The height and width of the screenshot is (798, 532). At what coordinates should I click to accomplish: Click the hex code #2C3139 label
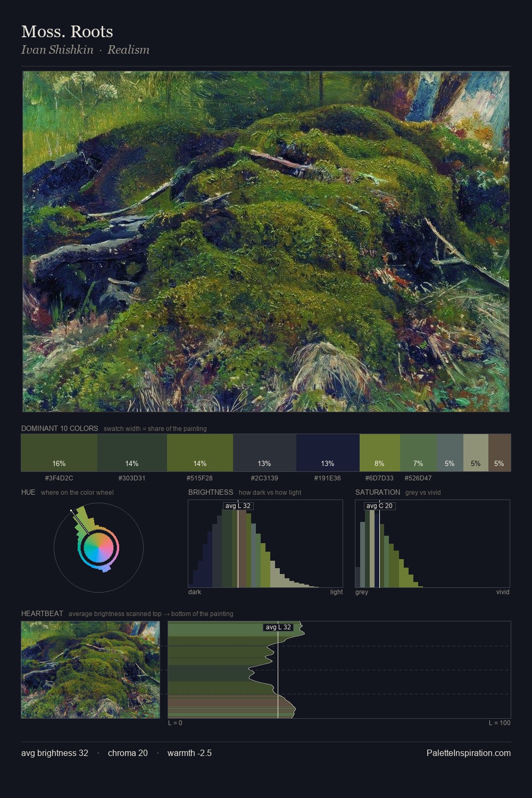tap(264, 478)
